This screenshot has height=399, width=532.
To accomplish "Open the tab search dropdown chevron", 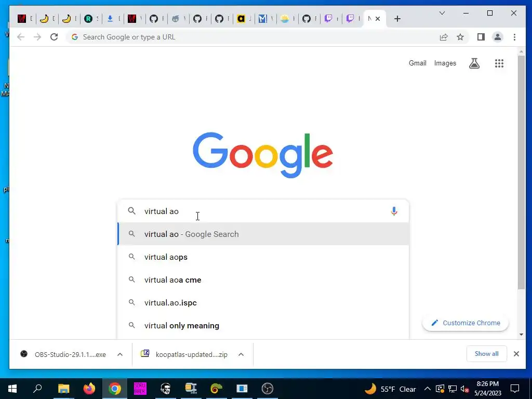I will (442, 13).
